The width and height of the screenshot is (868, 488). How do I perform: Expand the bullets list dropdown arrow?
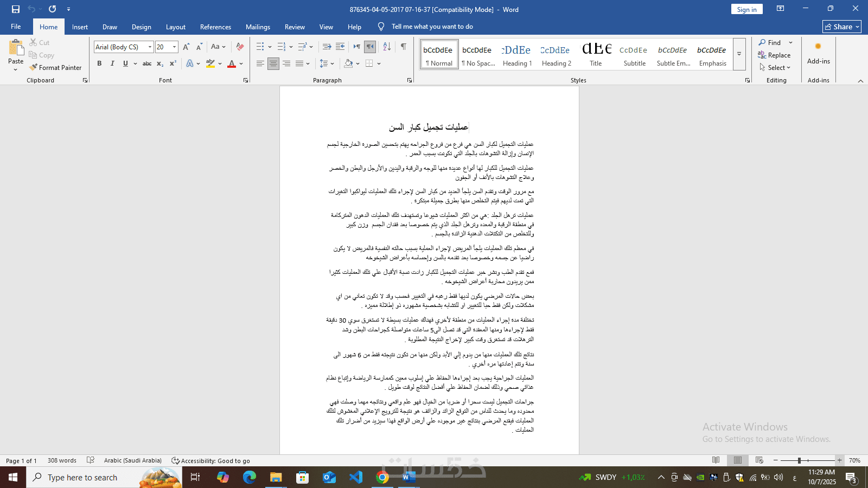click(x=270, y=47)
